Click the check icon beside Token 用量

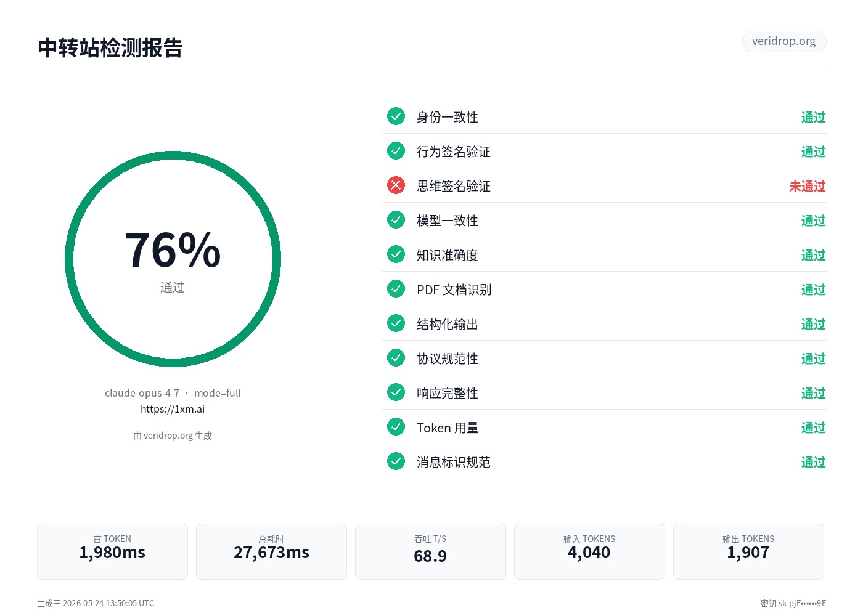tap(396, 427)
